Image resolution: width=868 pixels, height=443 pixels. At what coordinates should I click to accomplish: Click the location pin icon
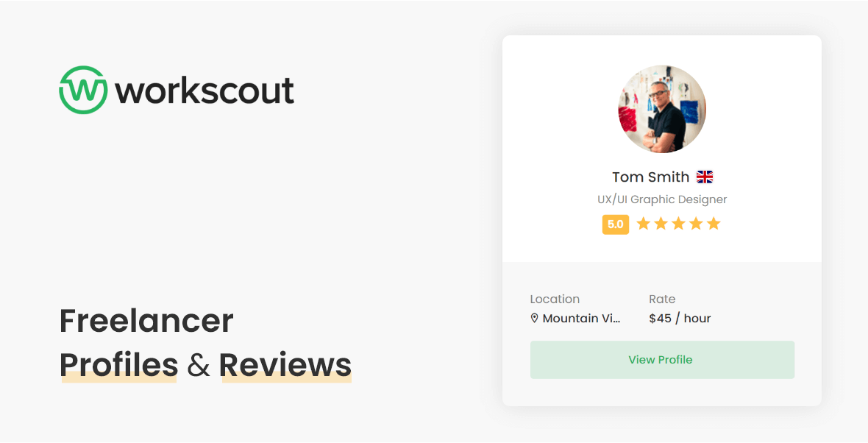[534, 318]
